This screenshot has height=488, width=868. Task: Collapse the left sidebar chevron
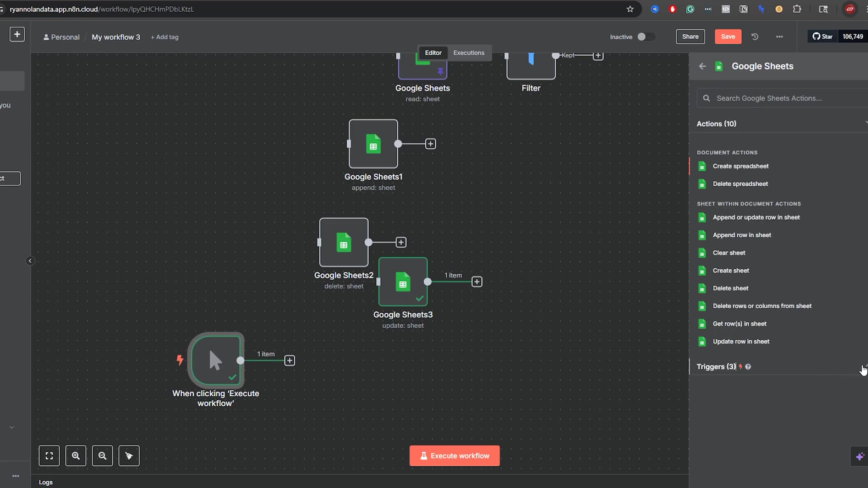point(30,261)
